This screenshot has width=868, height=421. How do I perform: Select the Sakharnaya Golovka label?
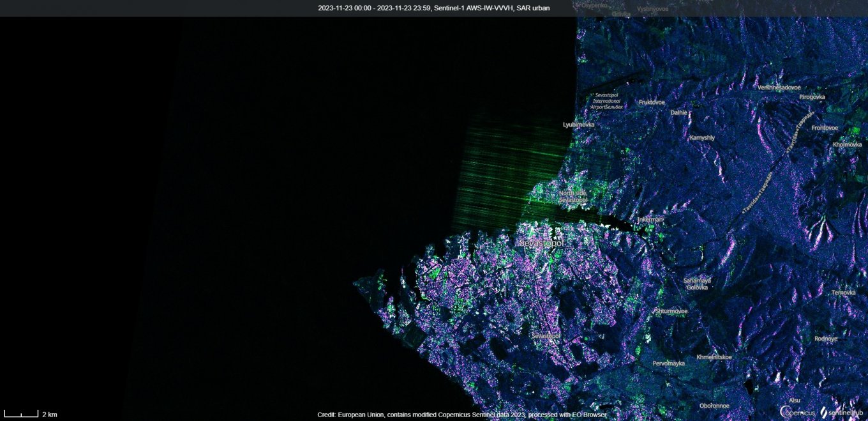click(x=697, y=284)
